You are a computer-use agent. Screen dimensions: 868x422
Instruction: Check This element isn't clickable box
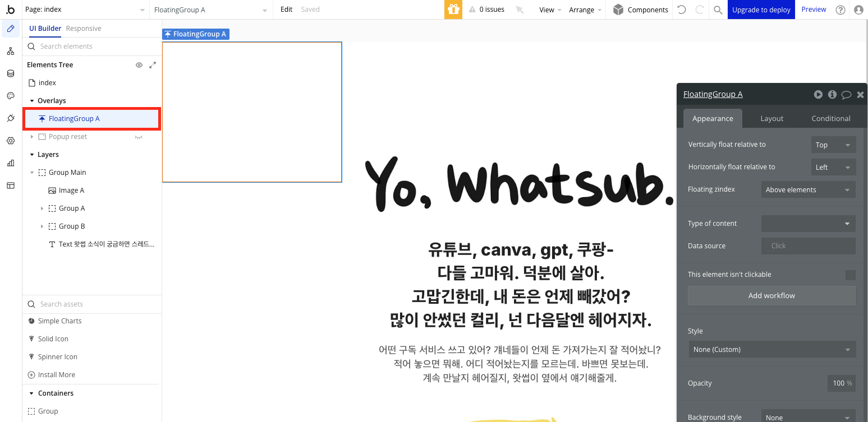851,275
